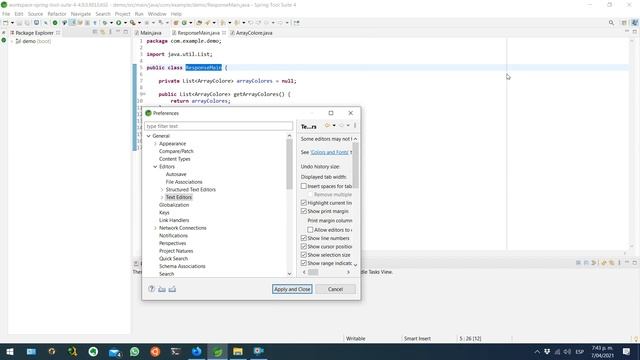Viewport: 640px width, 360px height.
Task: Click the Cancel button
Action: (336, 289)
